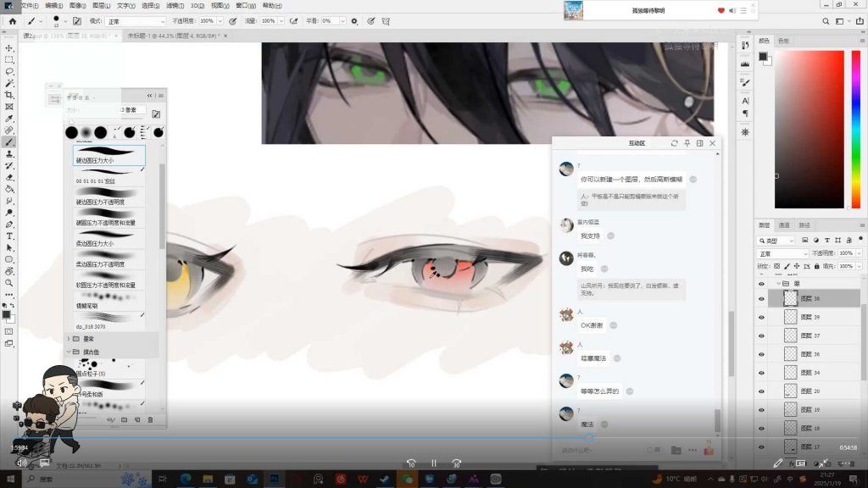Toggle visibility of layer 图层 20
The height and width of the screenshot is (488, 868).
(761, 391)
